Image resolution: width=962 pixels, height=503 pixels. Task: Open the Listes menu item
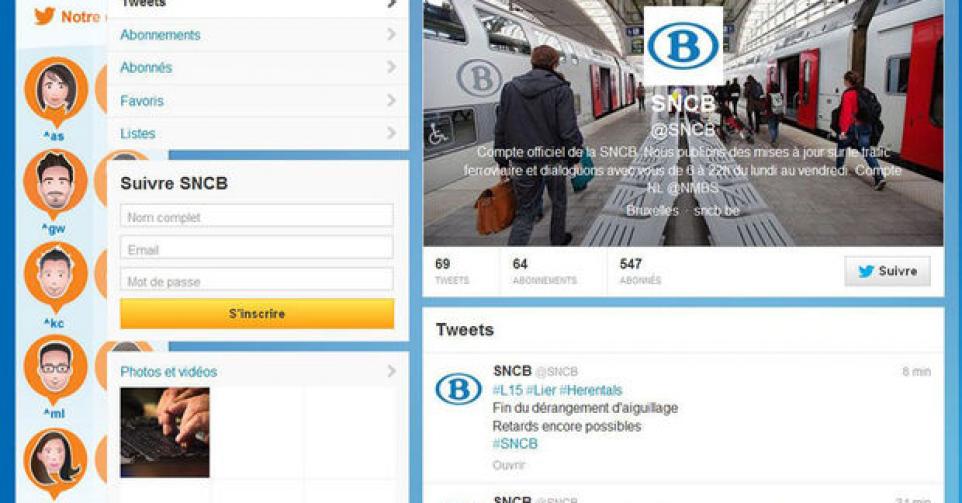258,133
